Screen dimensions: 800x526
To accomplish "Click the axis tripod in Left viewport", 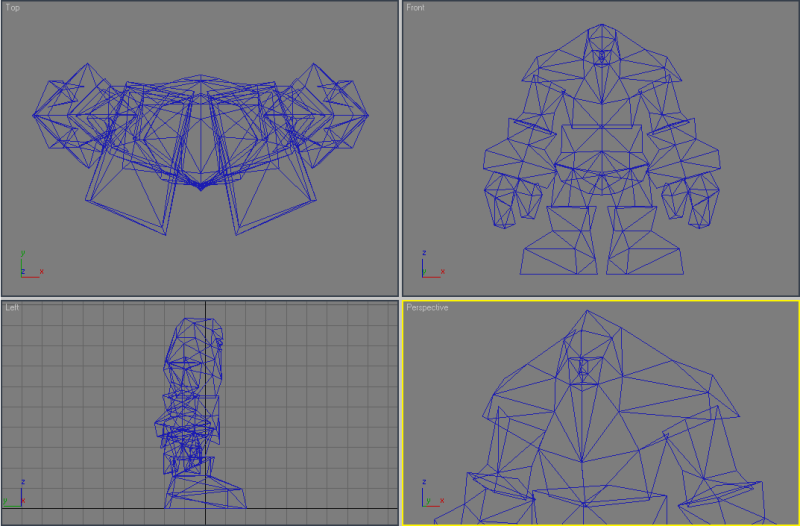I will [14, 493].
